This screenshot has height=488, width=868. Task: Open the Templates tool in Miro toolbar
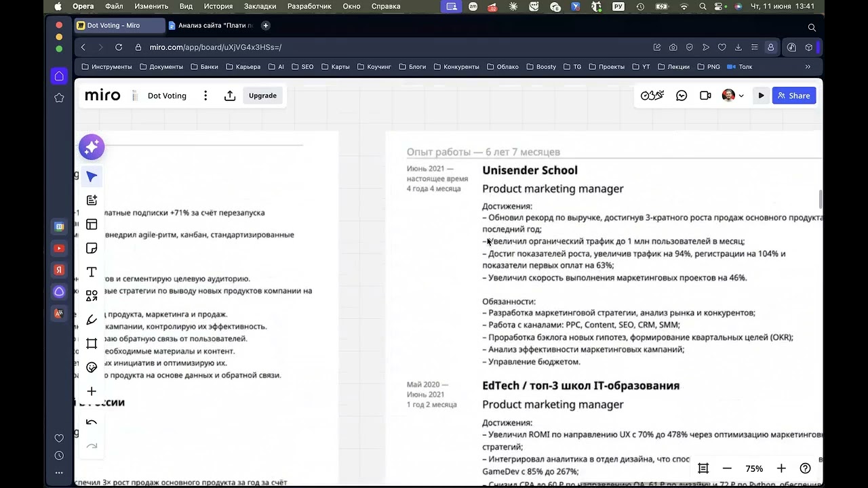[x=92, y=224]
